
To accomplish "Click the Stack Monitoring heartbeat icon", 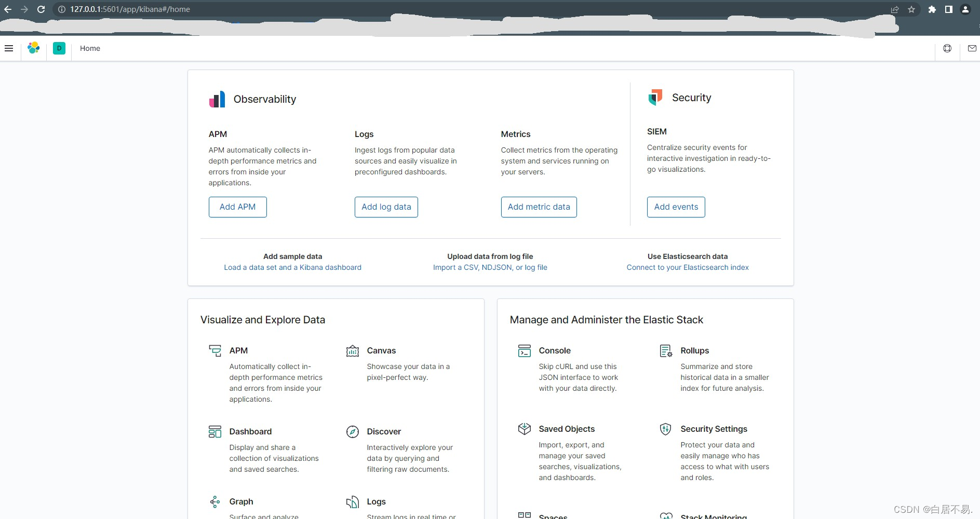I will [666, 515].
